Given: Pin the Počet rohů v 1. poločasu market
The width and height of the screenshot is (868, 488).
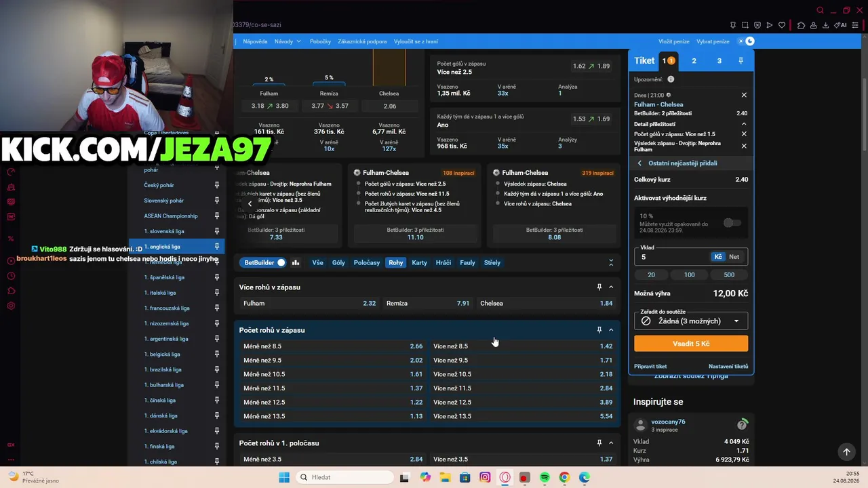Looking at the screenshot, I should [x=599, y=443].
